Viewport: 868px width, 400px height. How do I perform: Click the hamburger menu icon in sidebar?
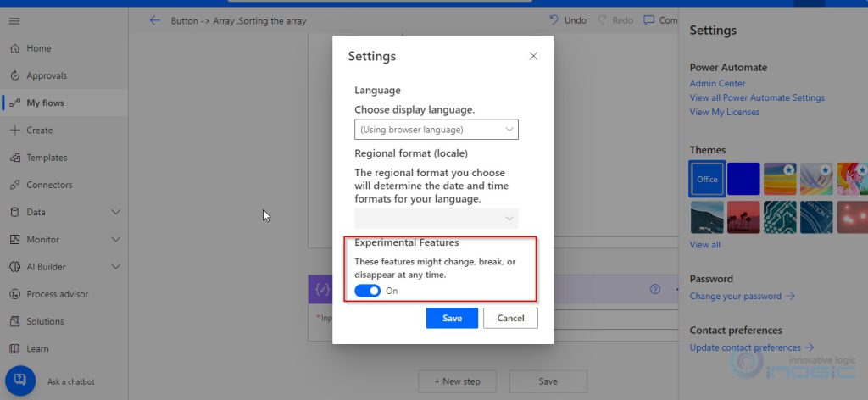pyautogui.click(x=14, y=20)
